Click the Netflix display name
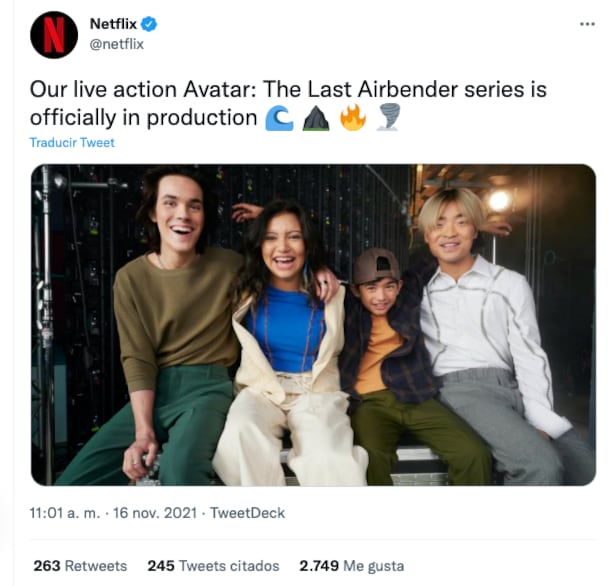This screenshot has height=586, width=608. tap(113, 24)
